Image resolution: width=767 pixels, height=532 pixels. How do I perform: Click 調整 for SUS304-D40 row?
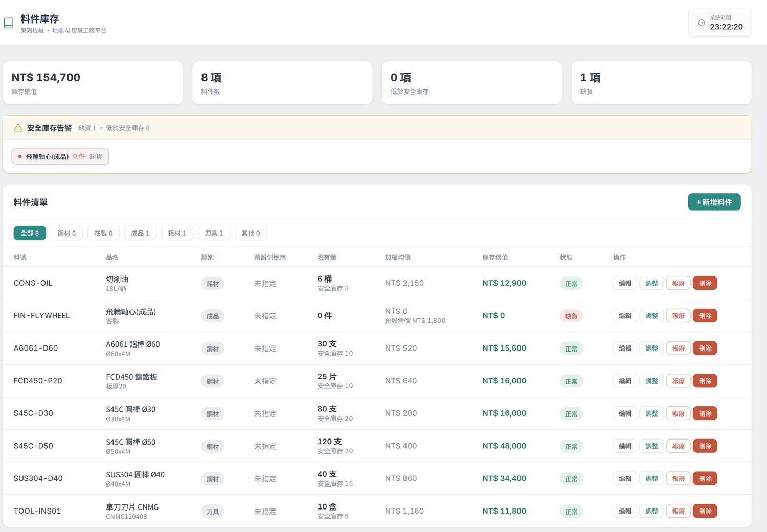point(651,479)
